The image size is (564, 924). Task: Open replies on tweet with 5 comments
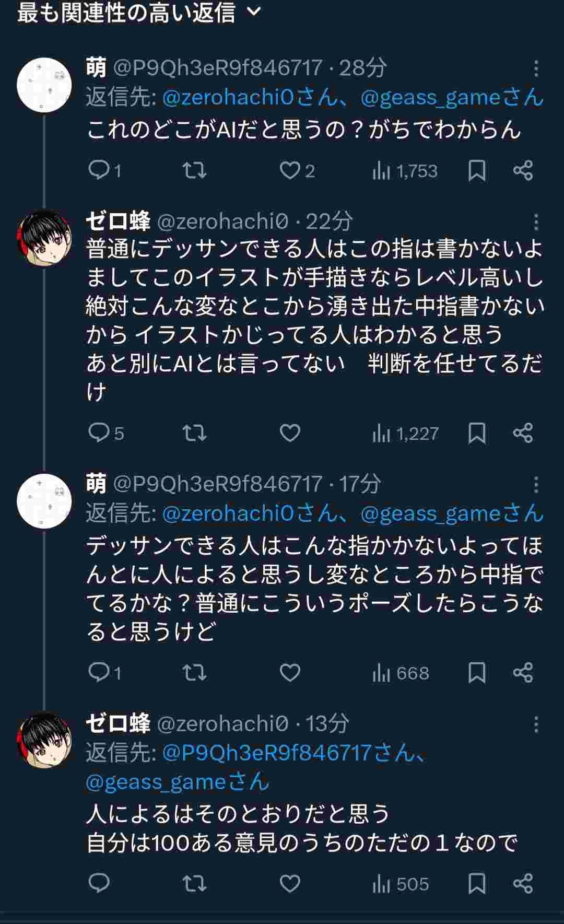point(99,433)
